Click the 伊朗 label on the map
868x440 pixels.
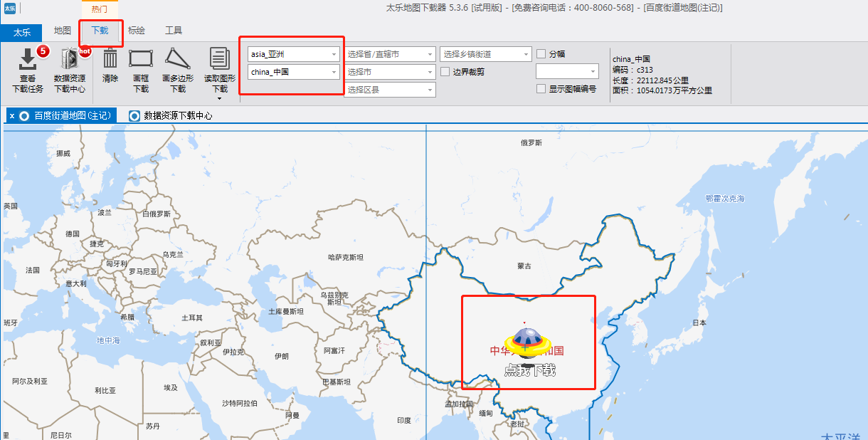tap(281, 356)
